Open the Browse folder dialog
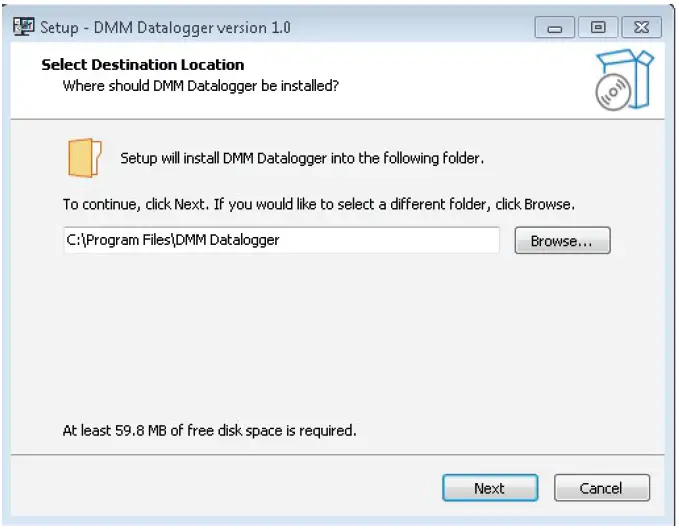679x529 pixels. (562, 241)
